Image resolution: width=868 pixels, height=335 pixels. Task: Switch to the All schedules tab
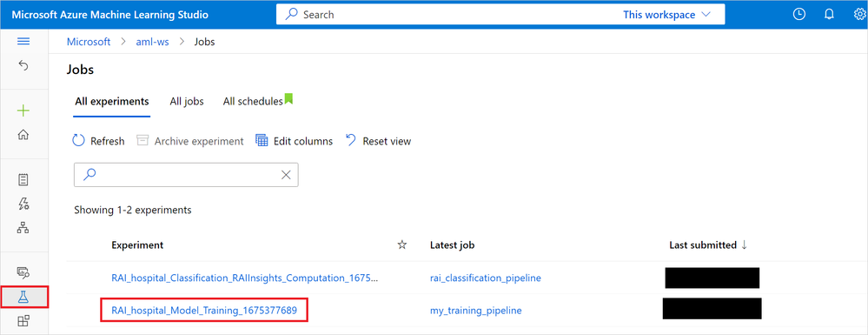click(253, 102)
